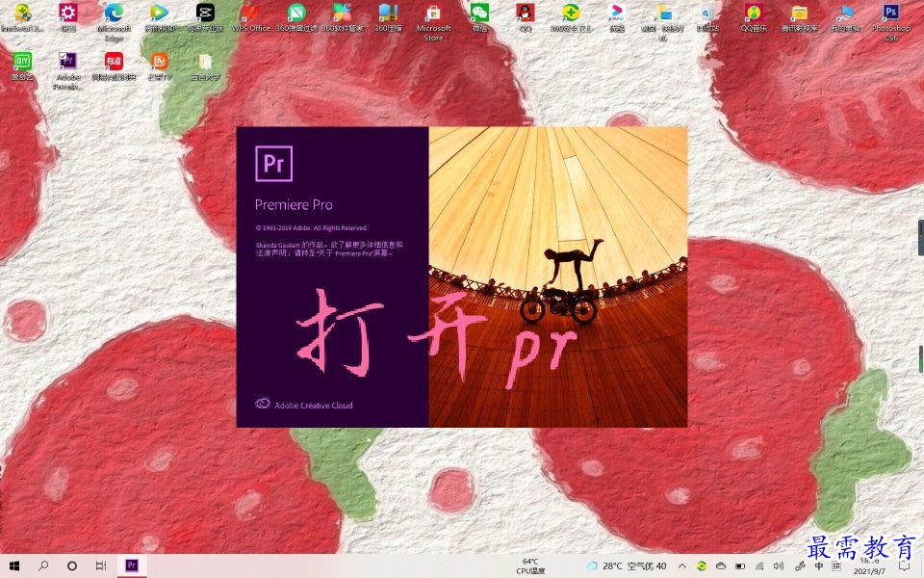924x578 pixels.
Task: Open the 360 security guard green plus shortcut
Action: tap(571, 17)
